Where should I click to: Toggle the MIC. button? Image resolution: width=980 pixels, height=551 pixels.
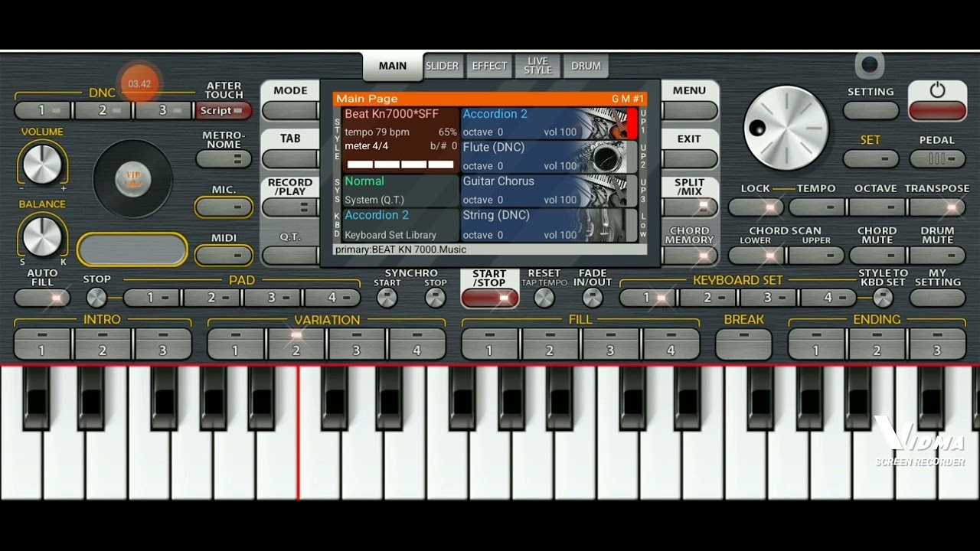224,207
